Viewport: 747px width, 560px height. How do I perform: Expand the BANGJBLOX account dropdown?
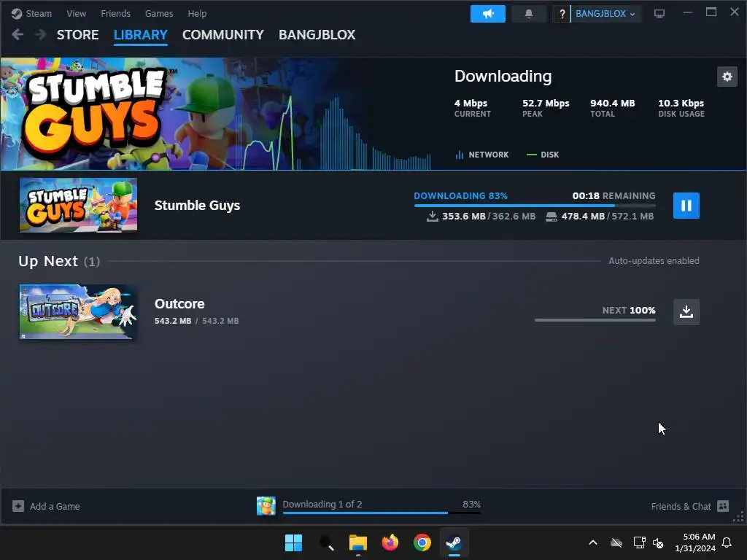[x=605, y=14]
